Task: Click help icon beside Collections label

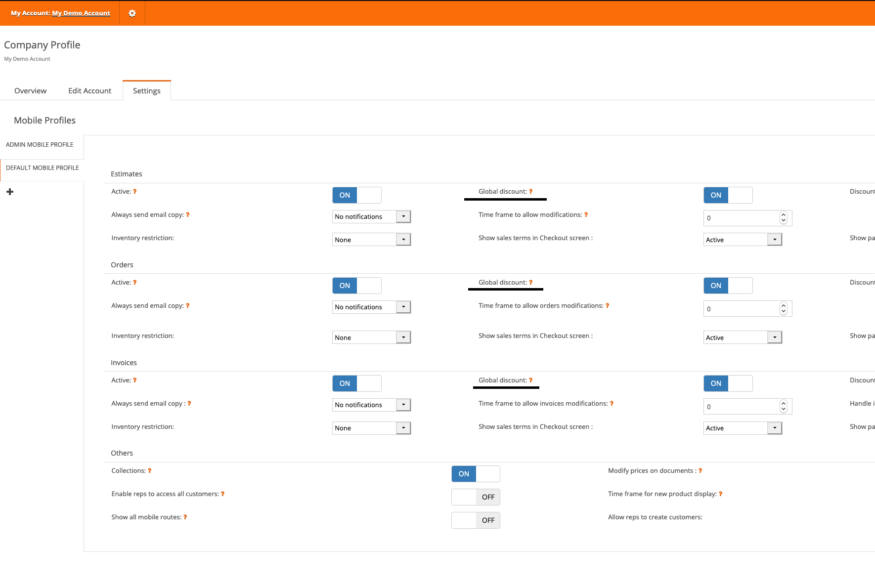Action: [149, 471]
